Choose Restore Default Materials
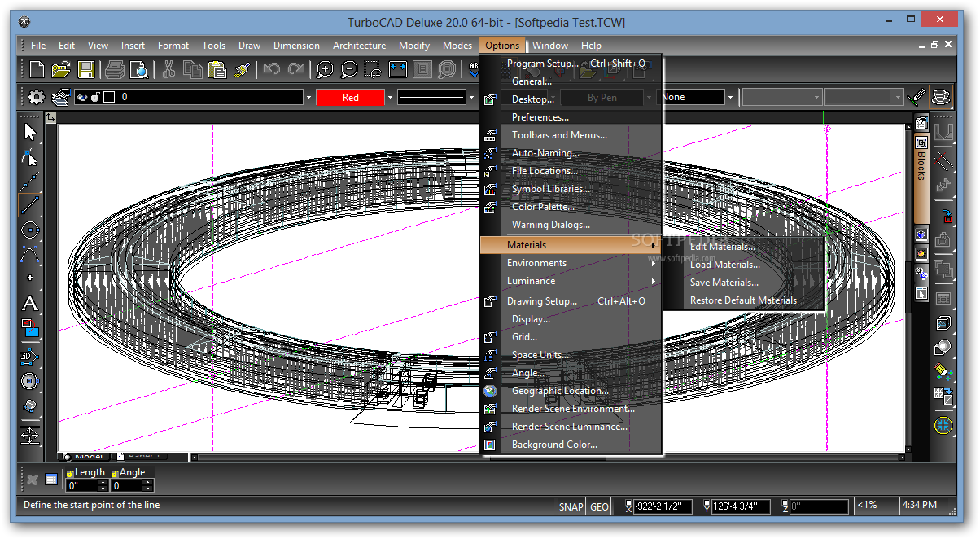Screen dimensions: 980x539 (744, 300)
